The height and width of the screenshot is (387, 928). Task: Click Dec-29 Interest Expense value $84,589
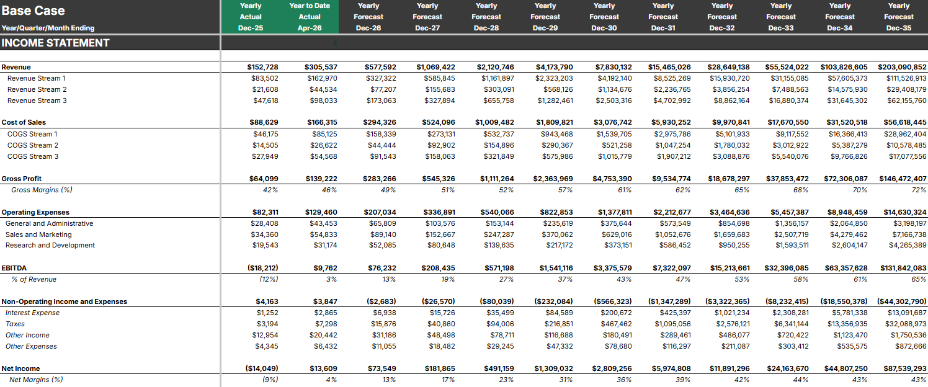point(562,312)
